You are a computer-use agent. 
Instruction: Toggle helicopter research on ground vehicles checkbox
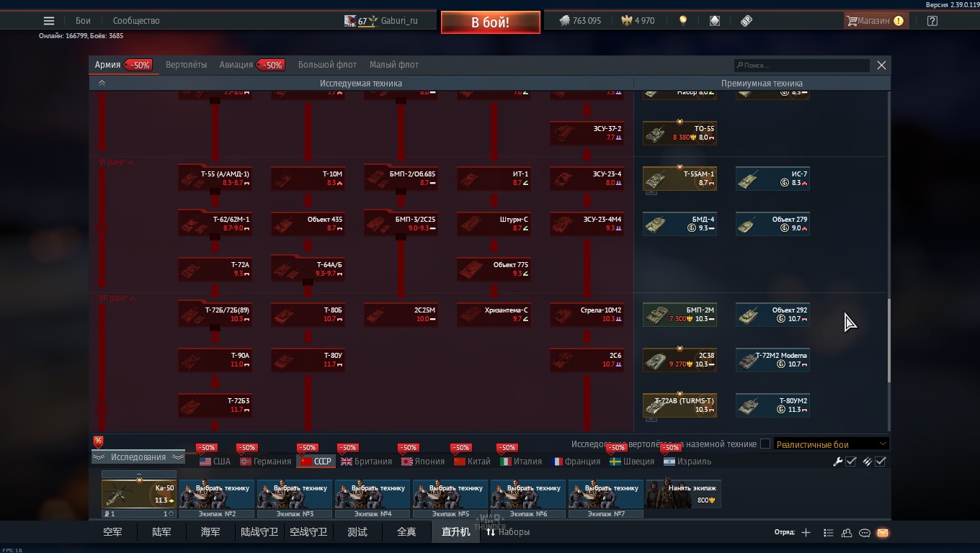[x=765, y=444]
